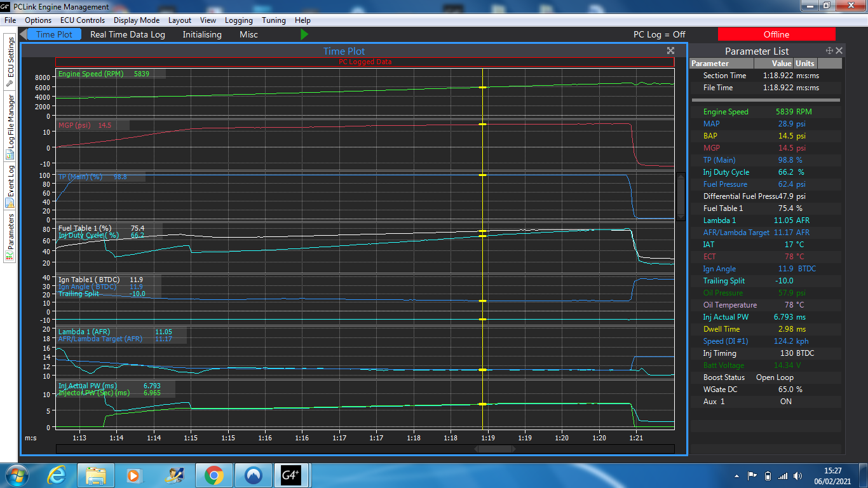The height and width of the screenshot is (488, 868).
Task: Click the volume speaker tray icon
Action: [798, 475]
